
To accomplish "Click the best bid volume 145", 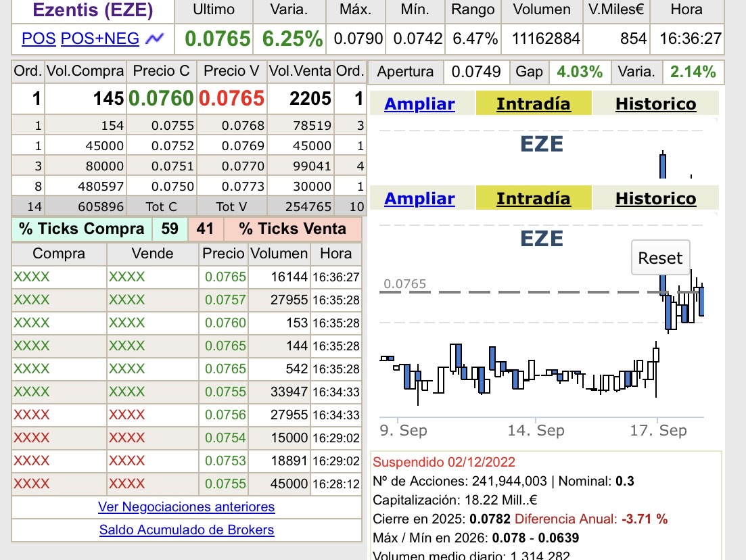I will coord(108,99).
